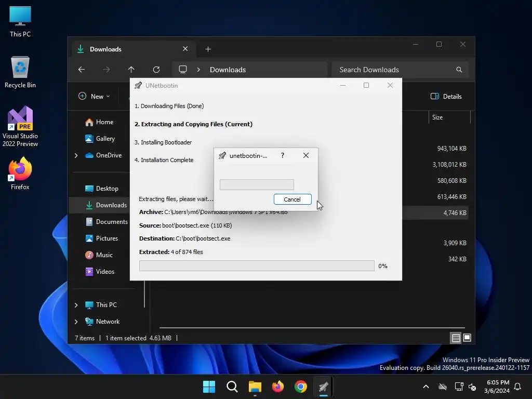Launch Firefox from the taskbar
This screenshot has height=399, width=532.
tap(278, 387)
